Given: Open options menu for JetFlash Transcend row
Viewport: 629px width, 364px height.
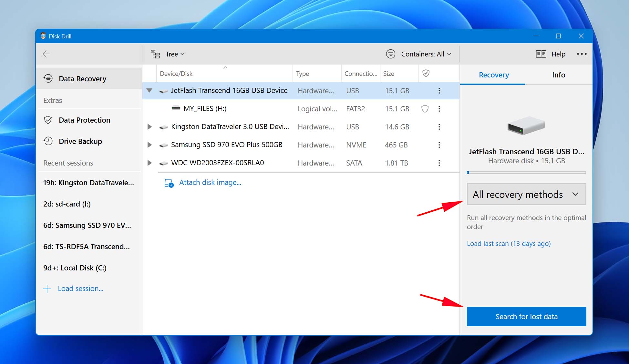Looking at the screenshot, I should point(439,91).
